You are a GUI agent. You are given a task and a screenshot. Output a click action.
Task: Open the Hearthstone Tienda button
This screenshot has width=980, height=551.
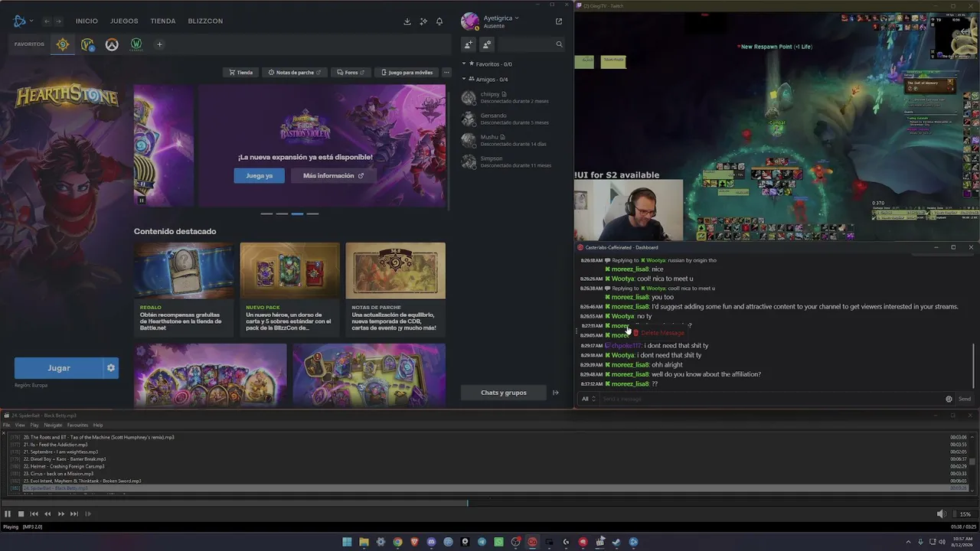point(241,73)
